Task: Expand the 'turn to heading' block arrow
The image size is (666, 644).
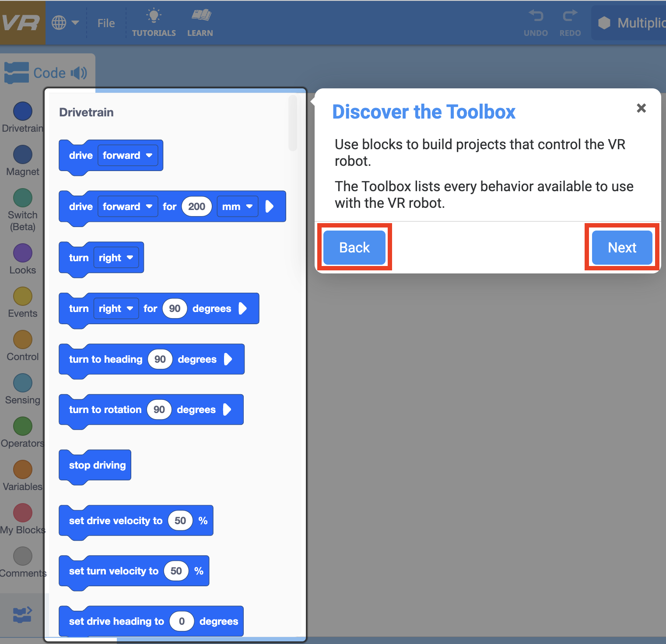Action: (228, 359)
